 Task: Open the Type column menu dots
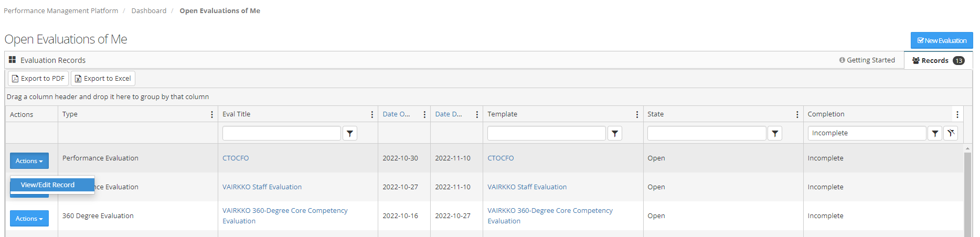(212, 114)
